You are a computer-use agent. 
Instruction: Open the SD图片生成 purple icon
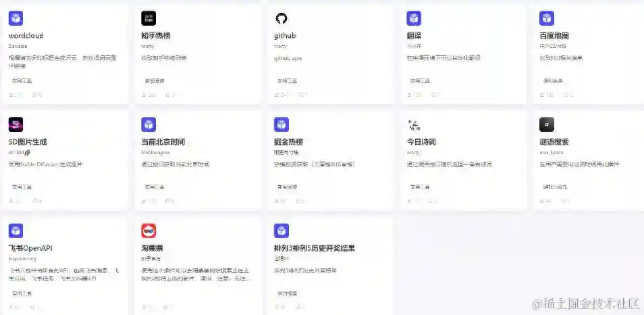point(16,124)
